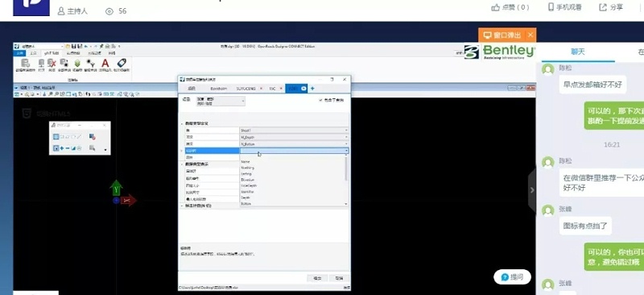
Task: Click the cancel button at dialog bottom
Action: (339, 278)
